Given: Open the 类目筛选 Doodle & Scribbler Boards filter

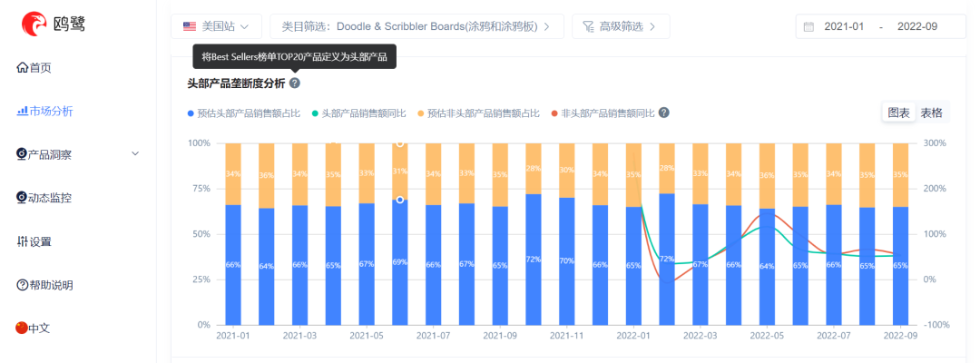Looking at the screenshot, I should coord(416,26).
